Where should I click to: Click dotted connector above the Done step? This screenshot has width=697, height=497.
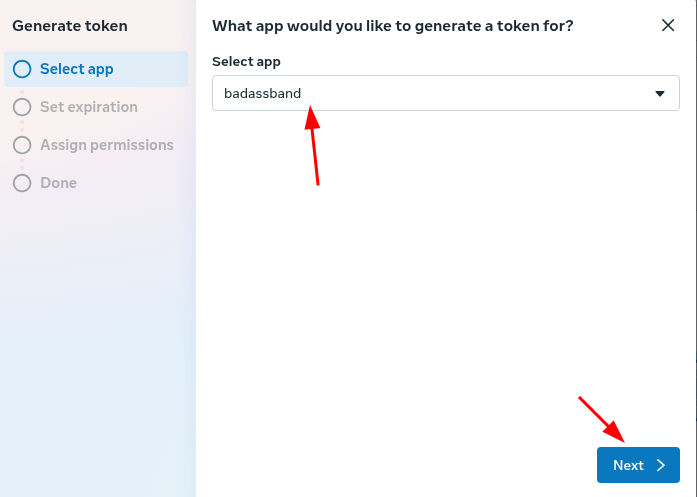pyautogui.click(x=22, y=164)
